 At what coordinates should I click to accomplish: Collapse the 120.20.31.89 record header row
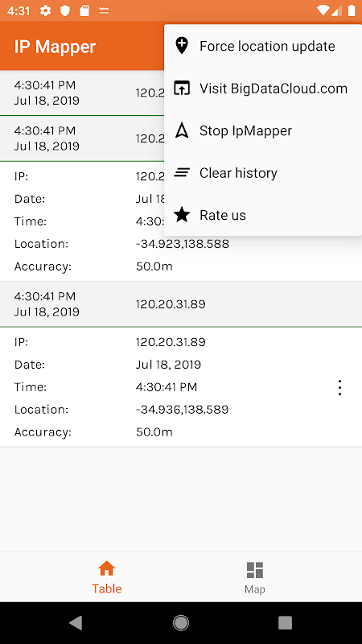[x=181, y=304]
